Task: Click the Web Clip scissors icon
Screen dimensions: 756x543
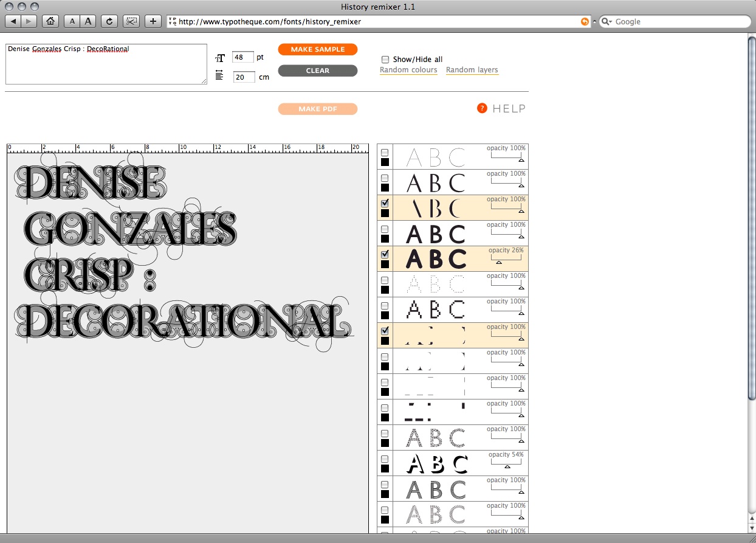Action: coord(131,21)
